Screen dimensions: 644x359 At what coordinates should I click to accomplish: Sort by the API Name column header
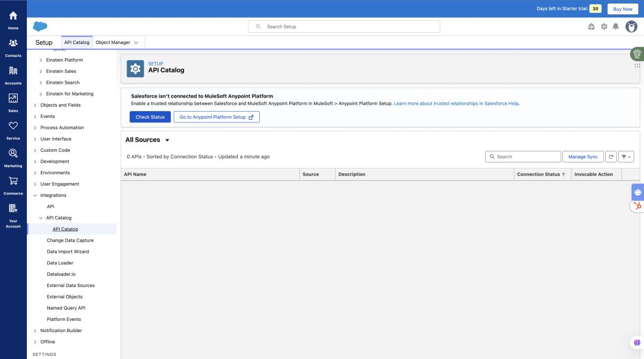210,174
